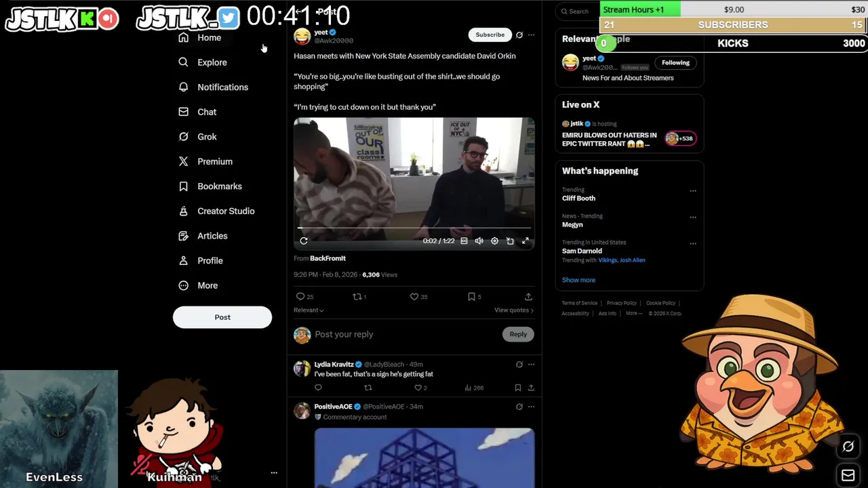Click the BackFromIt source link
868x488 pixels.
328,258
